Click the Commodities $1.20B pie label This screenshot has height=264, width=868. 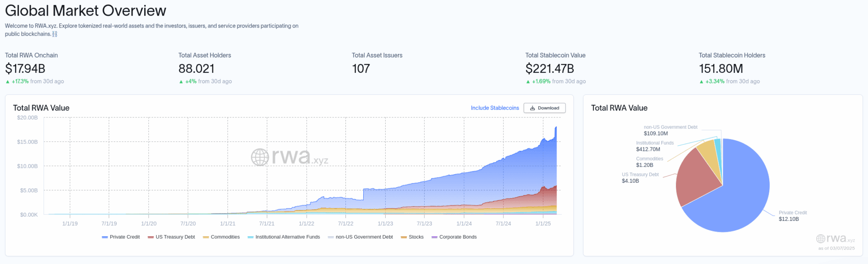649,162
